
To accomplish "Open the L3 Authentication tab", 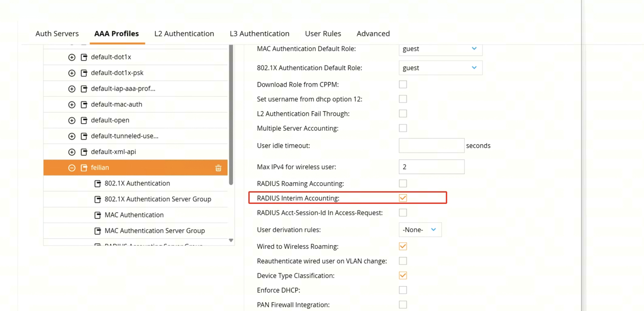I will coord(260,34).
